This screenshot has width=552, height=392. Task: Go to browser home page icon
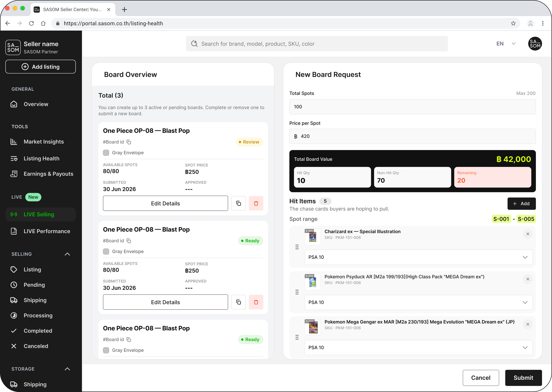click(43, 23)
